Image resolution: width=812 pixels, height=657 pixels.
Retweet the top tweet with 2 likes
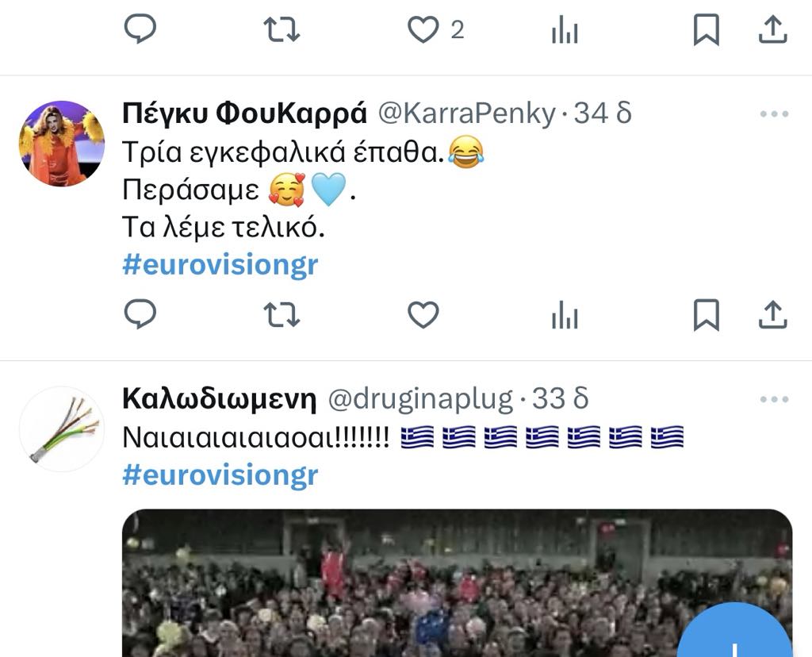tap(282, 29)
